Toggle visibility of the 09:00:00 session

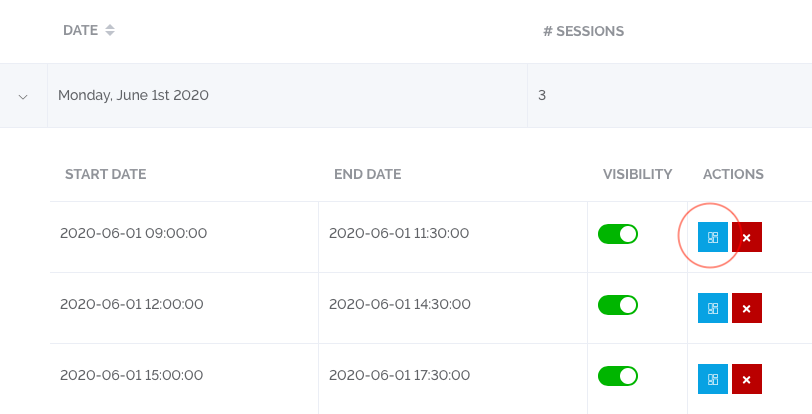point(617,234)
